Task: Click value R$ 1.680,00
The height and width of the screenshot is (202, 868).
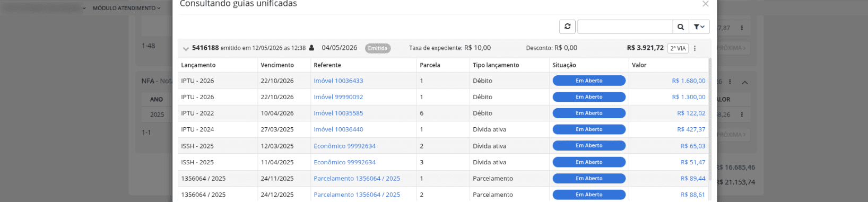Action: [688, 81]
